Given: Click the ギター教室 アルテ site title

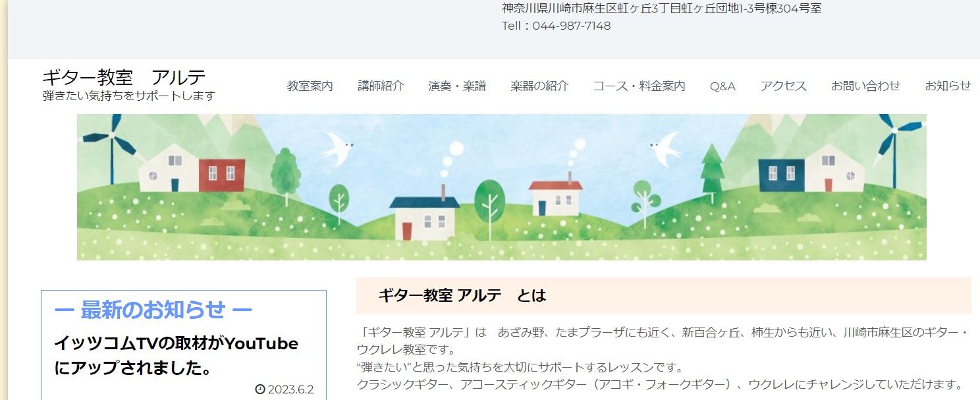Looking at the screenshot, I should point(124,77).
